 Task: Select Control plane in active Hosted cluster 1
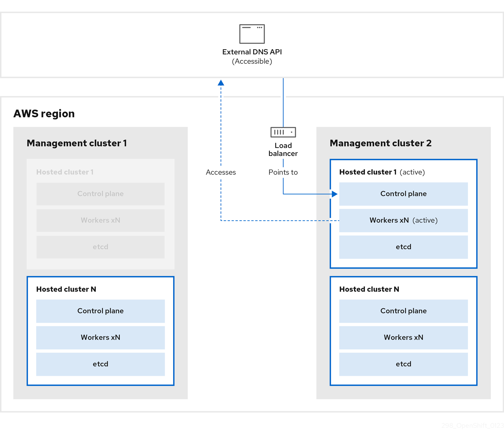(403, 194)
